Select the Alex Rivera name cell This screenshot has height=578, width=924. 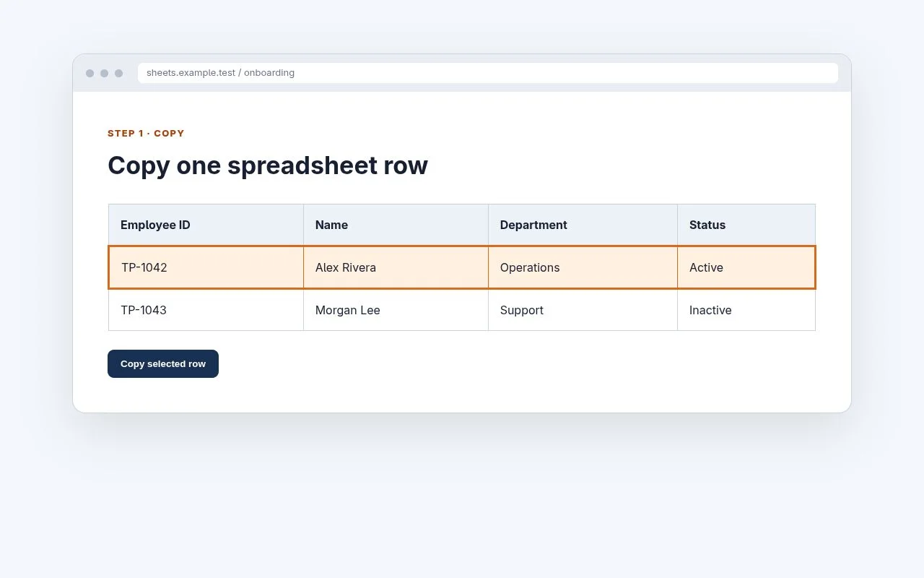tap(396, 267)
